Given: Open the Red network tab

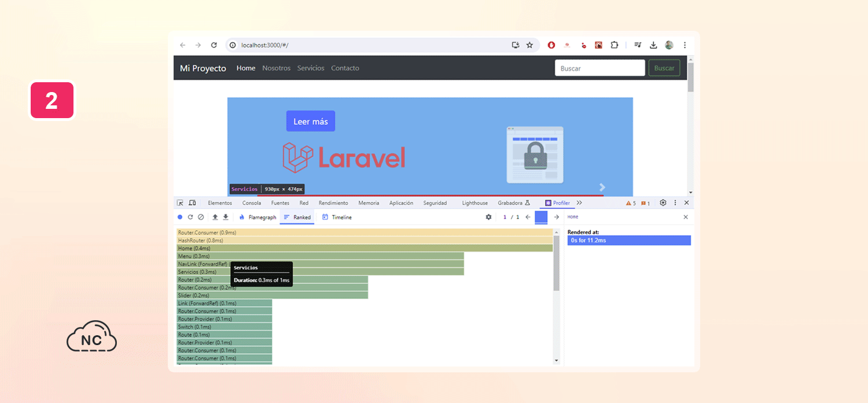Looking at the screenshot, I should tap(304, 203).
